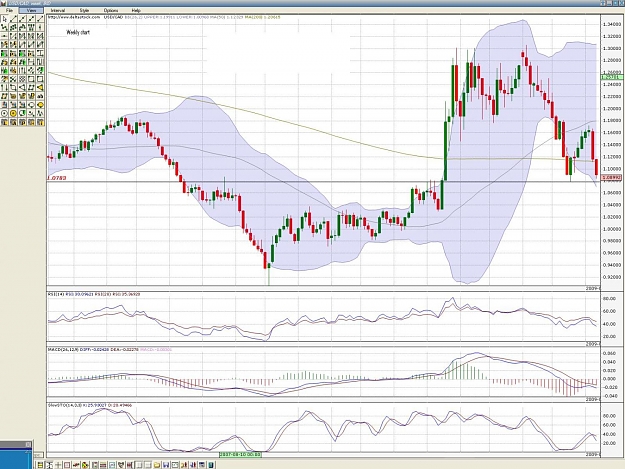Click the red '1.0783' level label
625x469 pixels.
pyautogui.click(x=57, y=178)
